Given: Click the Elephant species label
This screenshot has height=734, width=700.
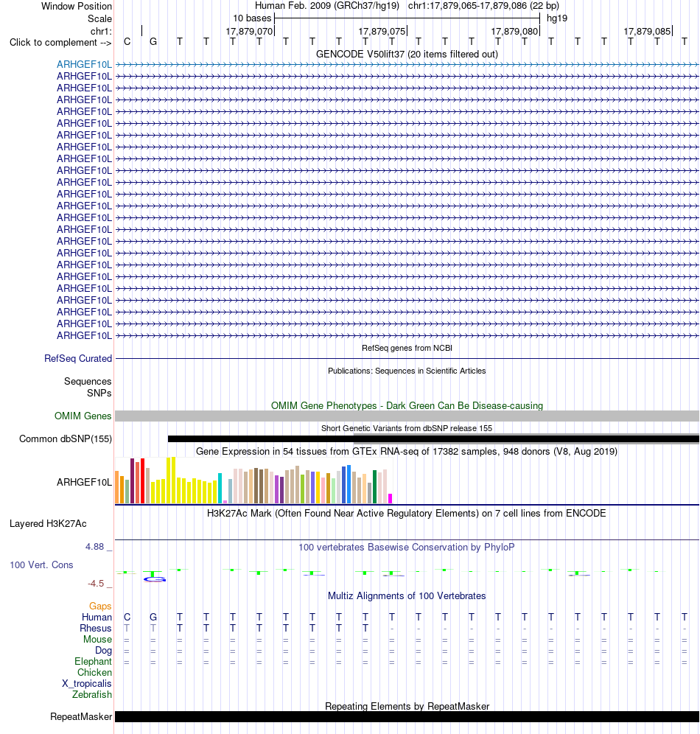Looking at the screenshot, I should (93, 662).
